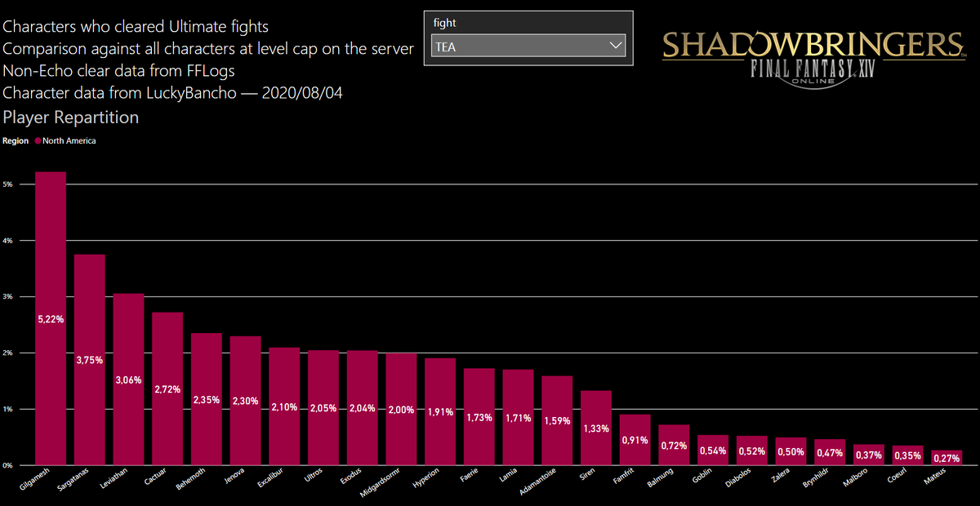Click the 'Character data from LuckyBancho' line
Image resolution: width=980 pixels, height=506 pixels.
[x=172, y=93]
